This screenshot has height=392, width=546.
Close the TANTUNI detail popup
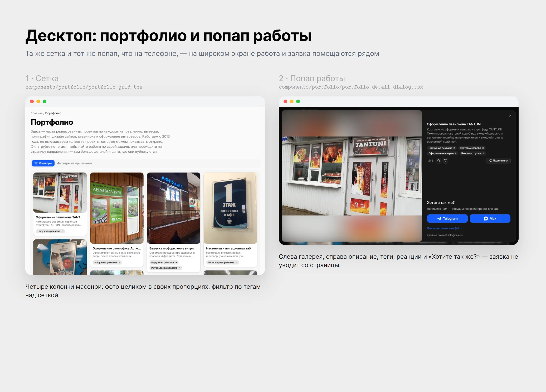tap(510, 116)
